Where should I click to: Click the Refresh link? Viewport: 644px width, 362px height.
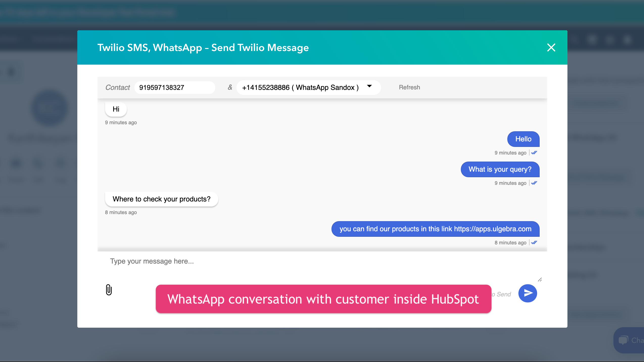409,87
